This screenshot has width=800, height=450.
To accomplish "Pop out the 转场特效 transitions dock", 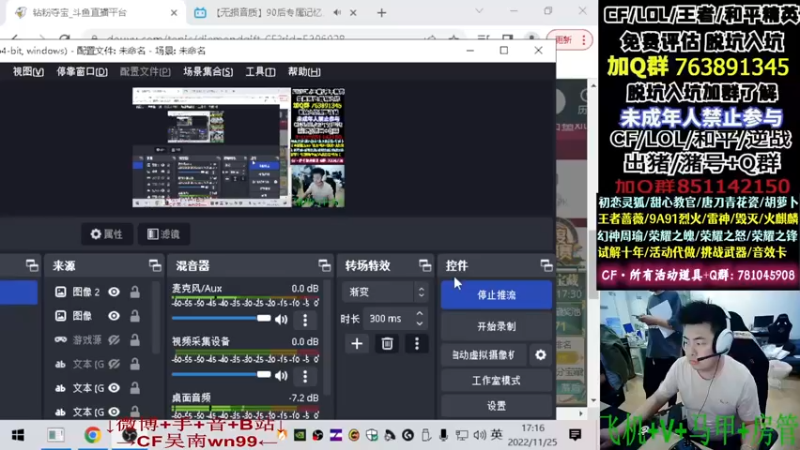I will click(424, 265).
